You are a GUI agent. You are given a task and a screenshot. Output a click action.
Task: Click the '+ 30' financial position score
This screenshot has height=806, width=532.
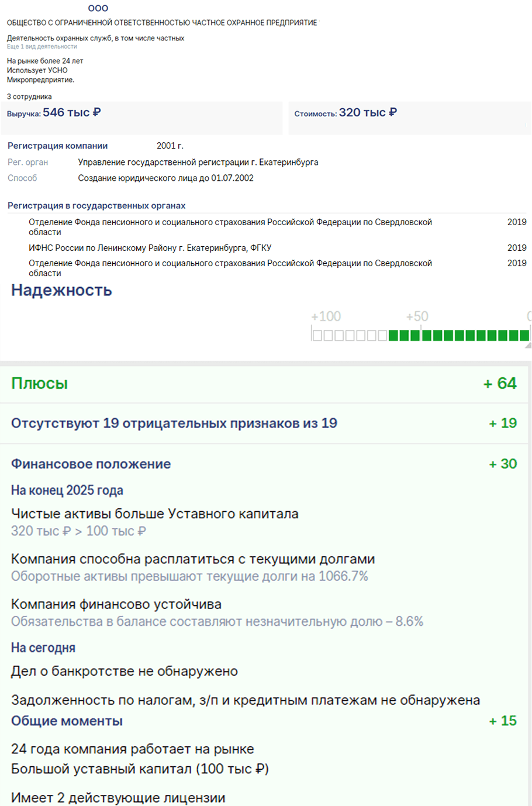[x=503, y=464]
